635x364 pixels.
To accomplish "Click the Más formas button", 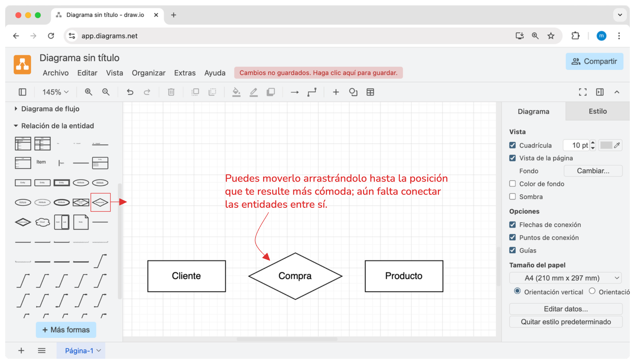I will pos(66,330).
